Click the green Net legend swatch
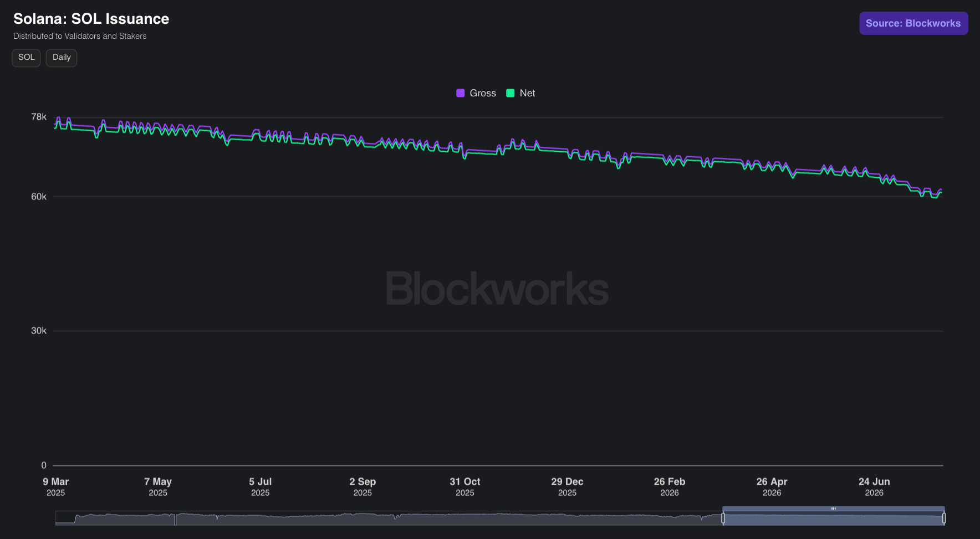Image resolution: width=980 pixels, height=539 pixels. (511, 93)
